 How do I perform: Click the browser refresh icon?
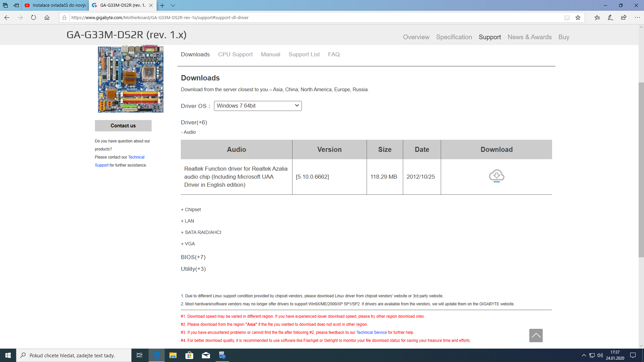[34, 17]
